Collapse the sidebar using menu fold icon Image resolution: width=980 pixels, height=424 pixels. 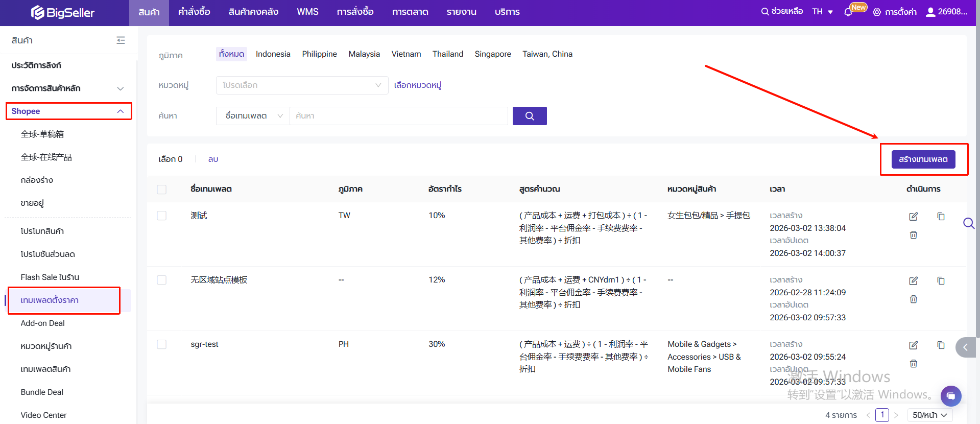point(121,40)
